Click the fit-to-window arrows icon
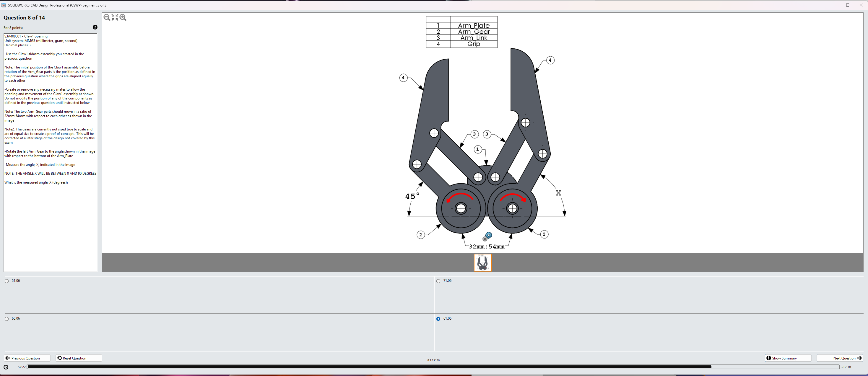This screenshot has width=868, height=376. [115, 17]
